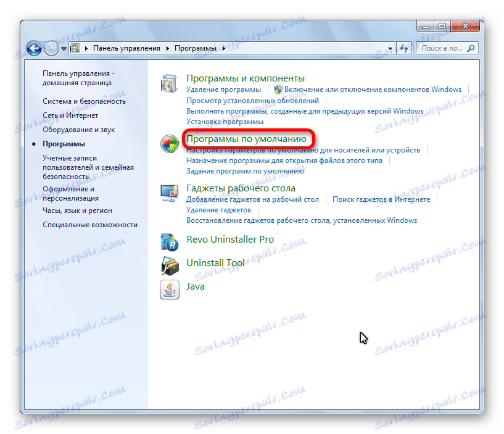This screenshot has height=434, width=504.
Task: Go to Панель управления домашняя страница
Action: tap(78, 78)
